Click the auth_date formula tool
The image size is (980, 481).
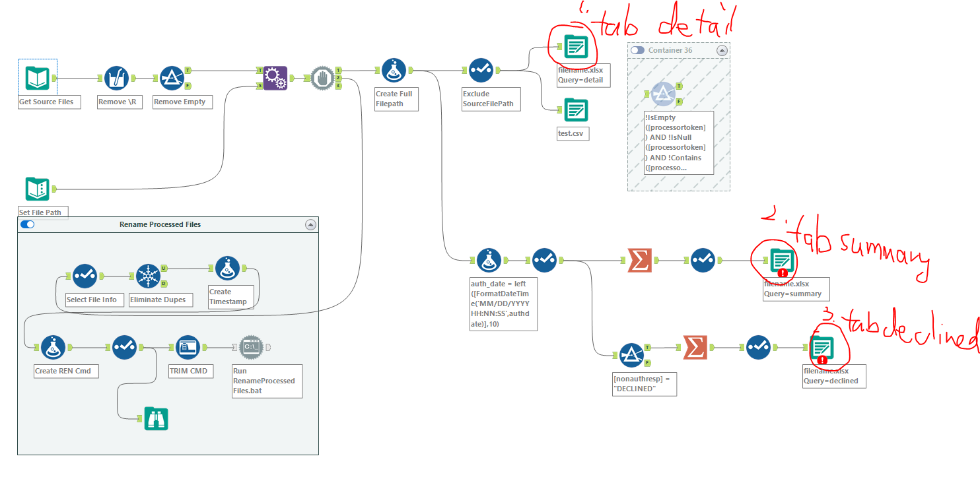tap(490, 260)
